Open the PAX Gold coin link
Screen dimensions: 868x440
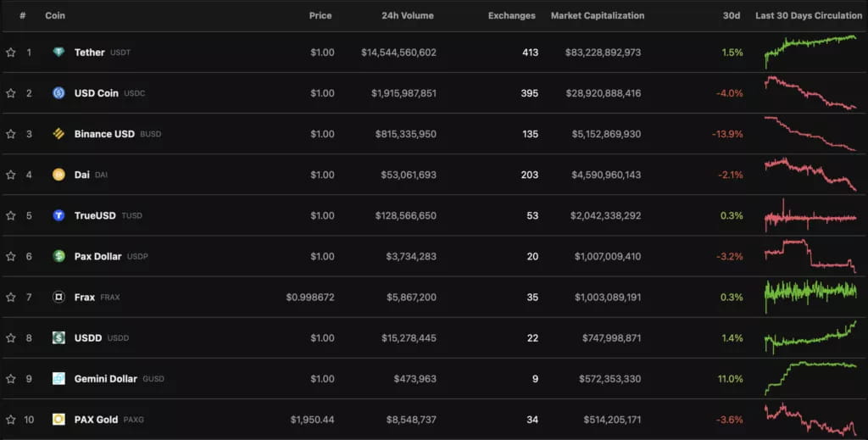point(97,419)
